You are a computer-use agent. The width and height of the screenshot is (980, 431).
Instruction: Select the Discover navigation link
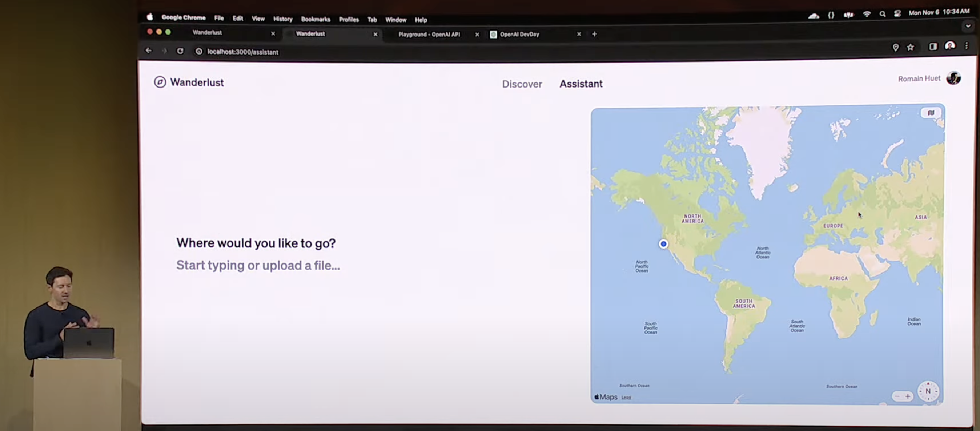coord(522,84)
